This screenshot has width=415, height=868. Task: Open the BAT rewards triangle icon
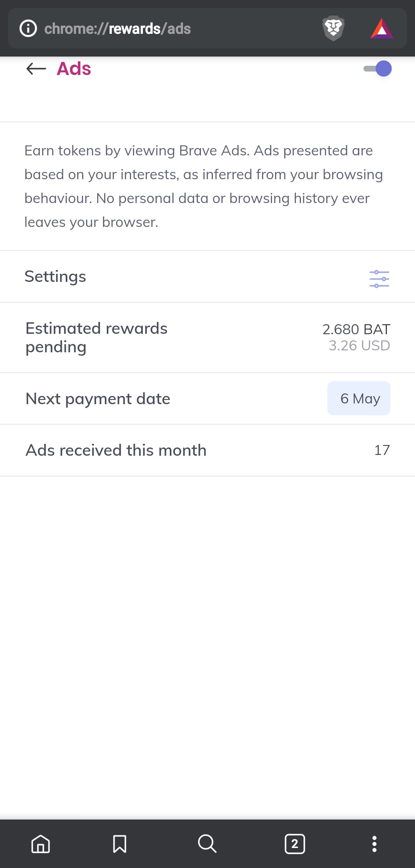tap(382, 28)
